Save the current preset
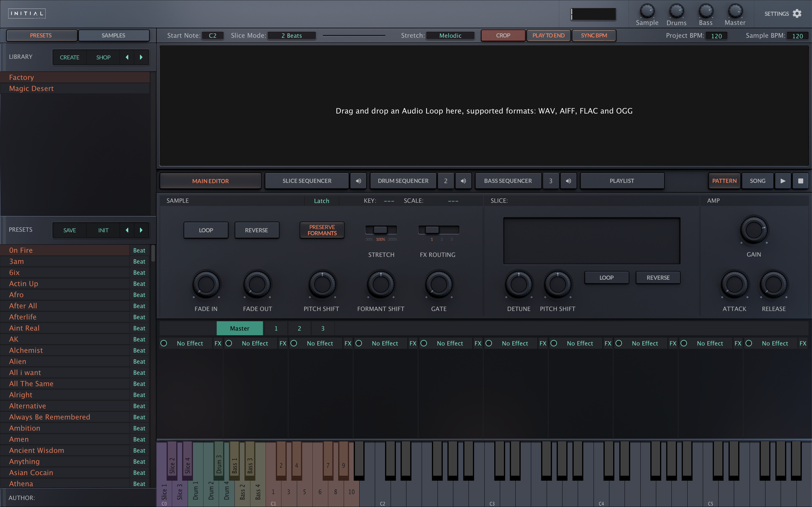The image size is (812, 507). 69,230
